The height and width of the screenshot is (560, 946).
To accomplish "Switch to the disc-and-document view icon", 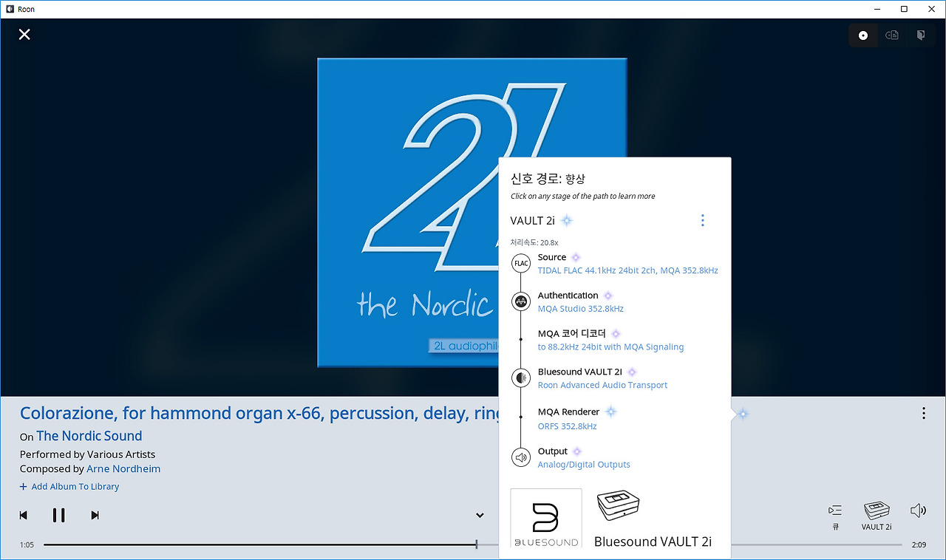I will click(892, 35).
